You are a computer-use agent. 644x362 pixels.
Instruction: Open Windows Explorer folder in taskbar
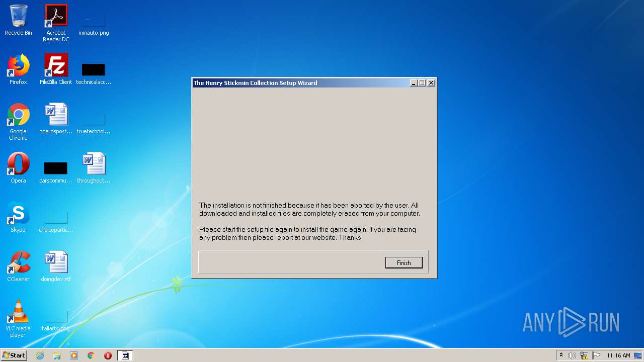click(x=57, y=355)
